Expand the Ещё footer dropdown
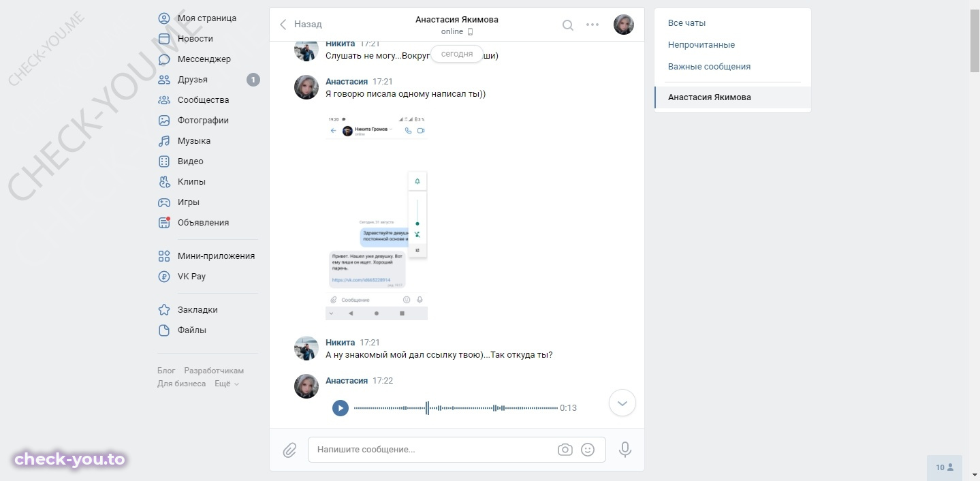 227,384
